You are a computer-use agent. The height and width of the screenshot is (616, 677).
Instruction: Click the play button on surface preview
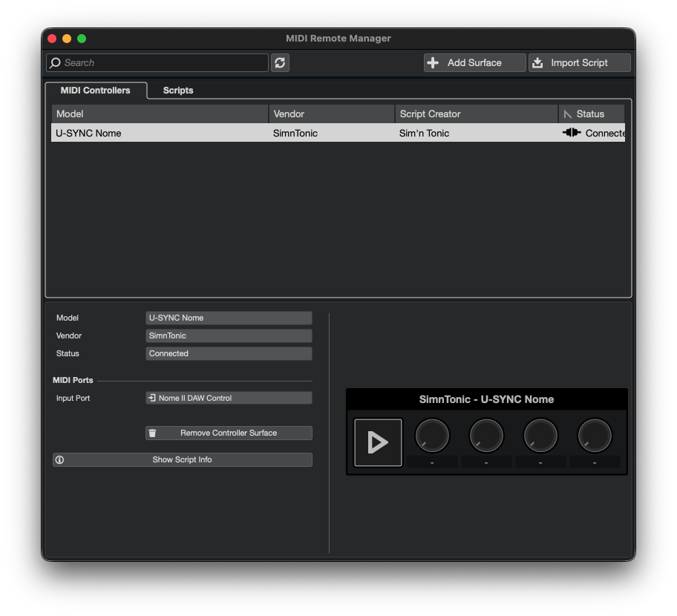coord(378,442)
